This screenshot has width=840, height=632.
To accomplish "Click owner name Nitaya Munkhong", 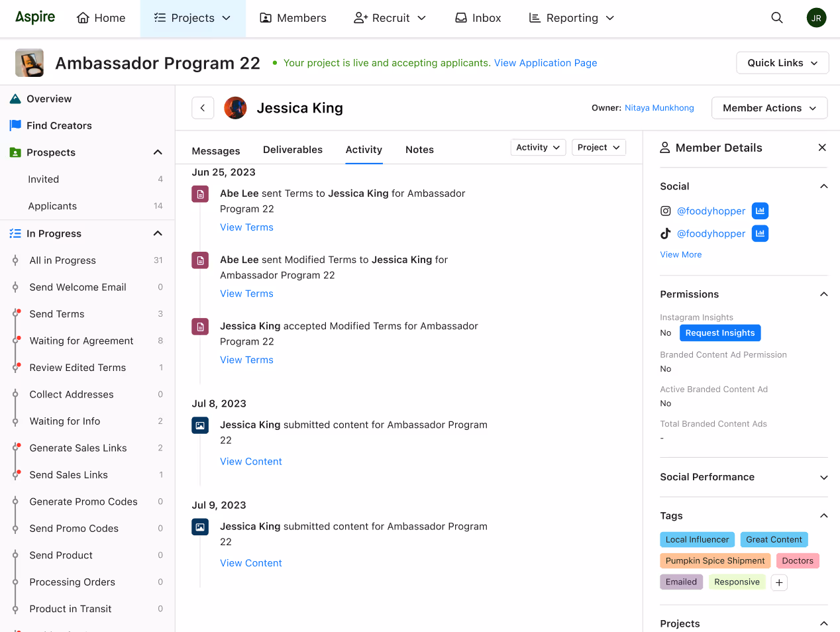I will [659, 108].
